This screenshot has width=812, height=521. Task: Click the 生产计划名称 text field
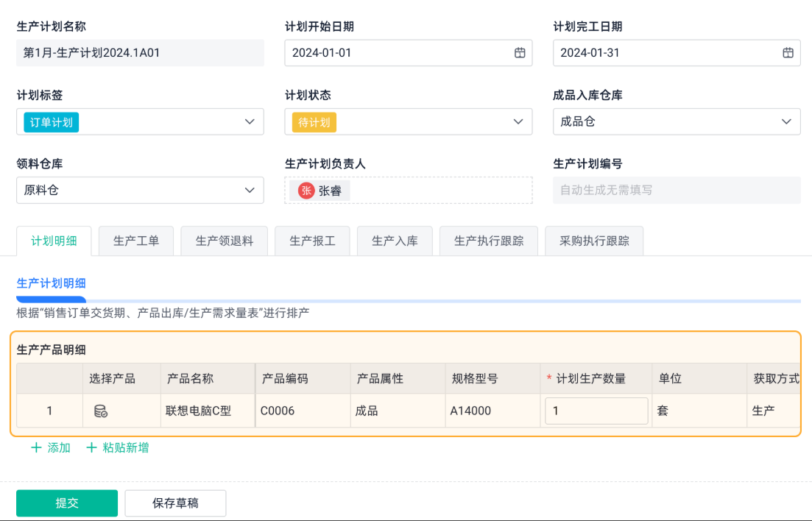(140, 53)
